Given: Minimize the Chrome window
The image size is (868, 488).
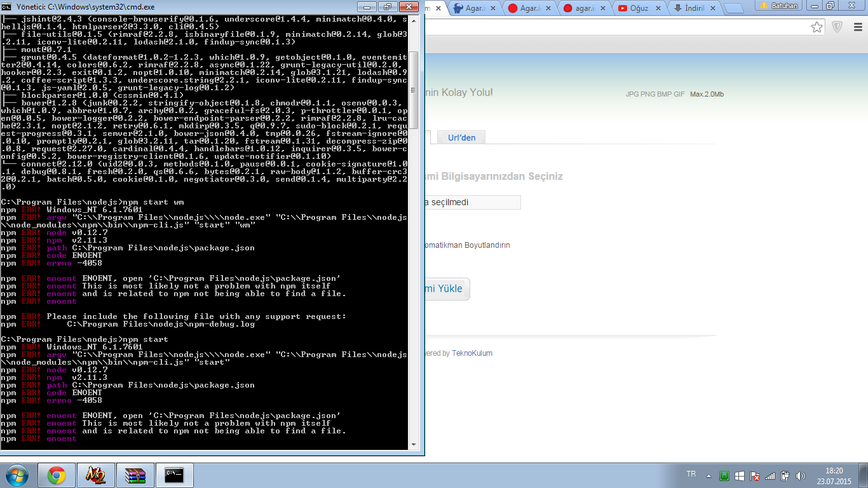Looking at the screenshot, I should [x=815, y=6].
